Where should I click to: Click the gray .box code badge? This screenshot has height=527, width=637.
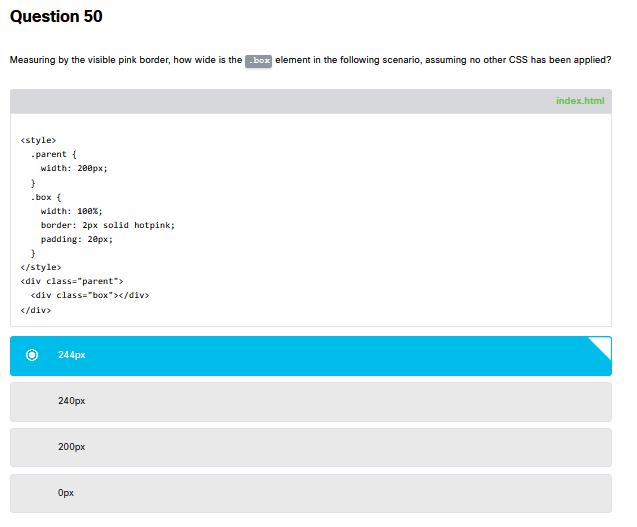pos(258,61)
